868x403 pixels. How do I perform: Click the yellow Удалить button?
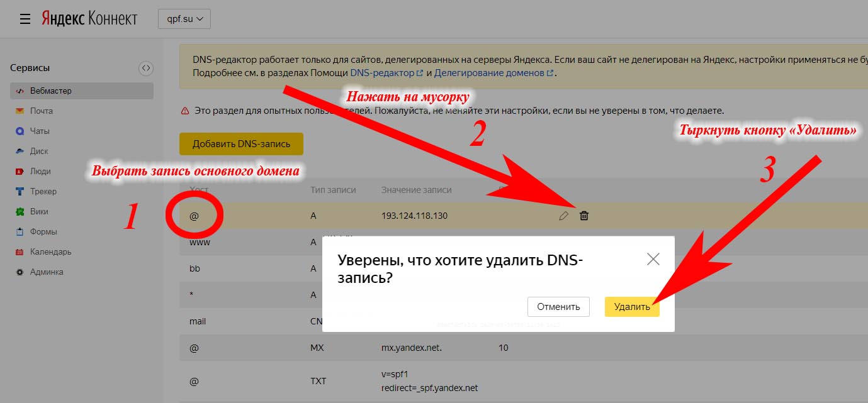click(632, 307)
